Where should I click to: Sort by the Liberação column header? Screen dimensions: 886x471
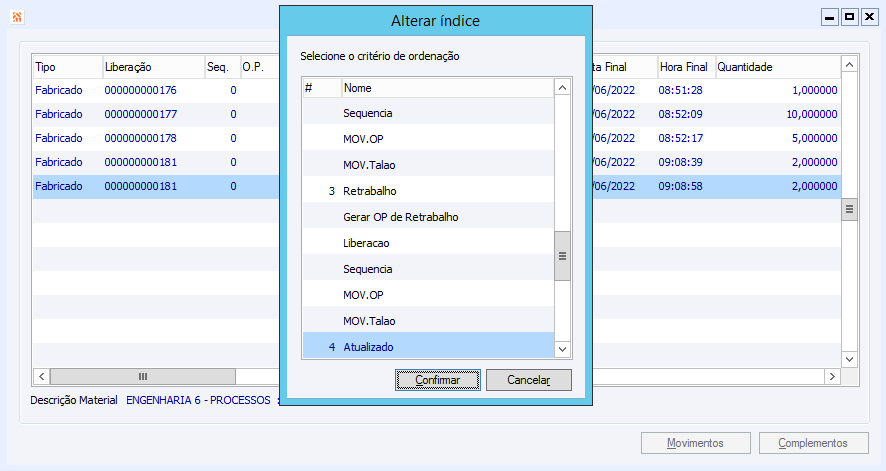[x=153, y=67]
